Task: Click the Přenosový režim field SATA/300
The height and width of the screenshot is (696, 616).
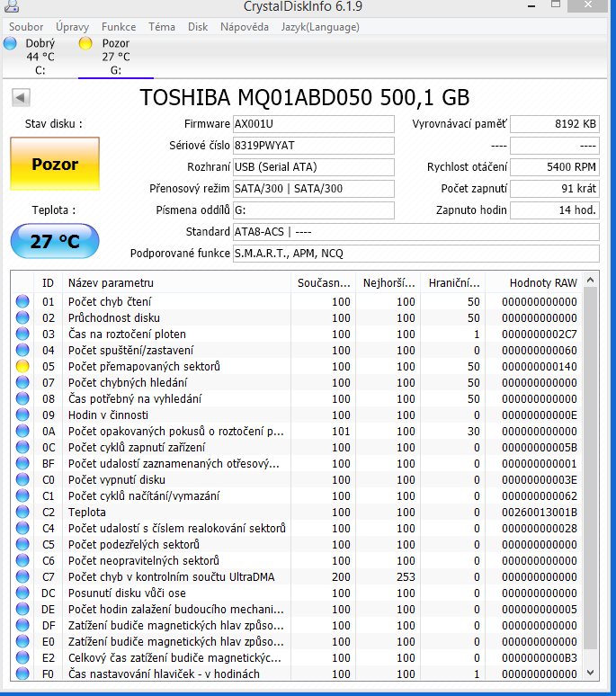Action: pos(314,189)
